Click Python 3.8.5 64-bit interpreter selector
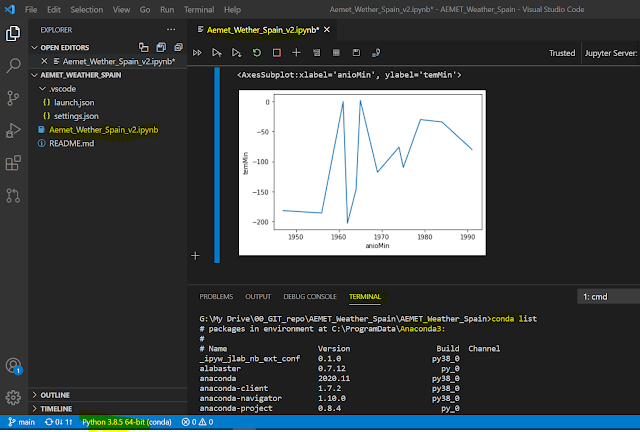 127,422
